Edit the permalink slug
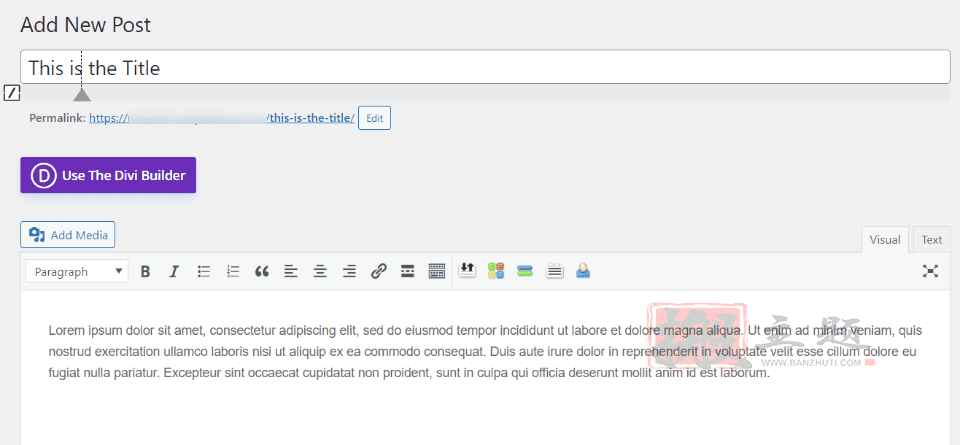 [375, 119]
